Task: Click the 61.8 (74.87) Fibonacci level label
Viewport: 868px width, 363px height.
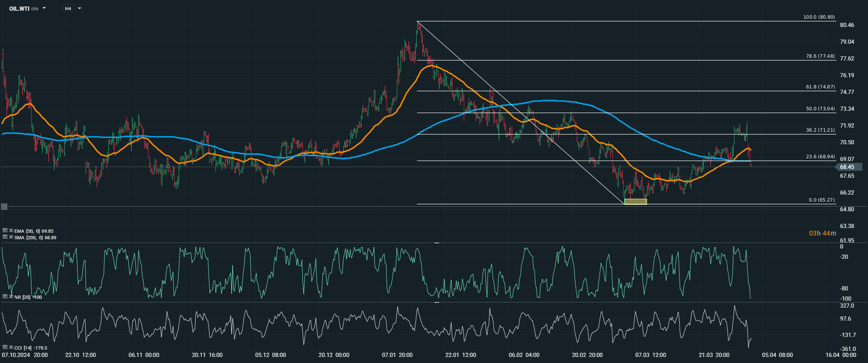Action: [821, 87]
